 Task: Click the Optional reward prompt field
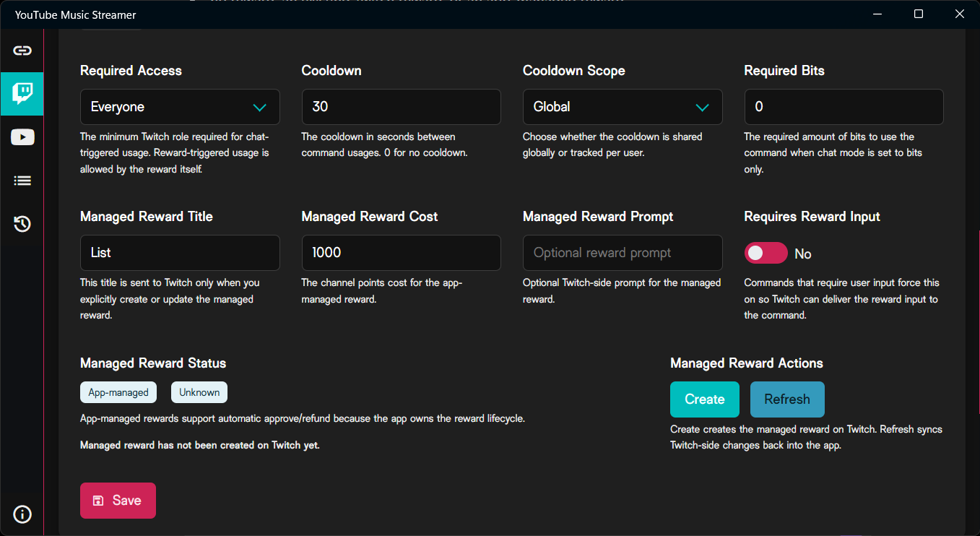click(623, 253)
